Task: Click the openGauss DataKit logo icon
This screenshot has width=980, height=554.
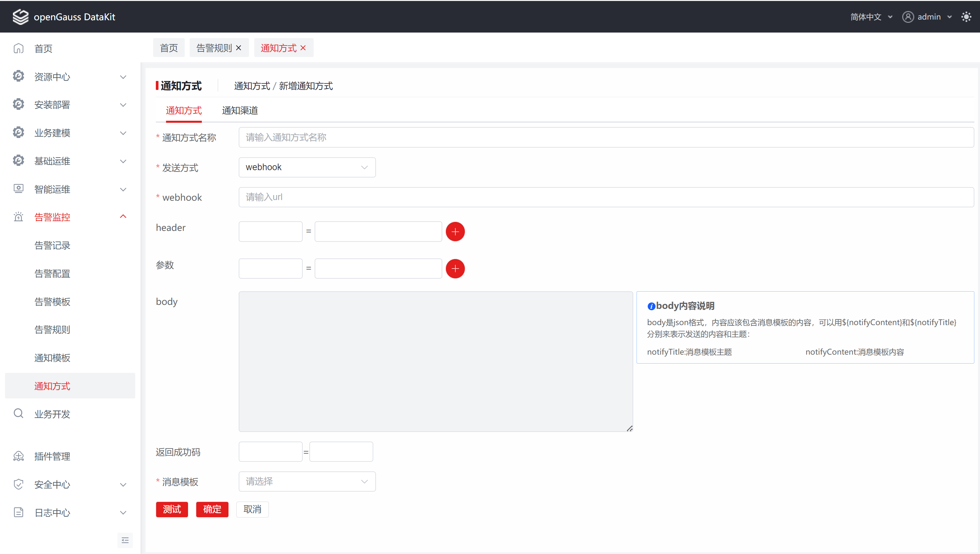Action: [x=20, y=17]
